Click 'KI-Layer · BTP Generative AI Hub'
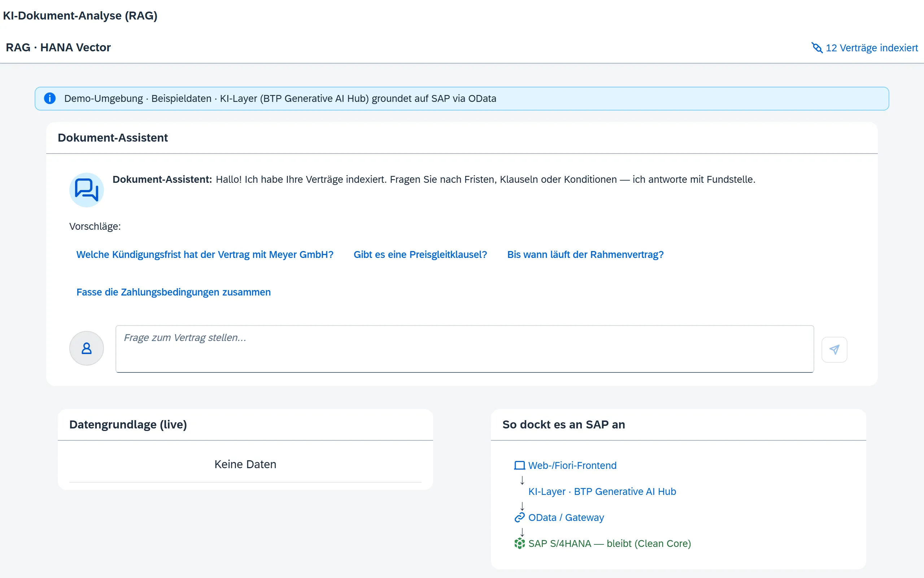 [x=602, y=491]
